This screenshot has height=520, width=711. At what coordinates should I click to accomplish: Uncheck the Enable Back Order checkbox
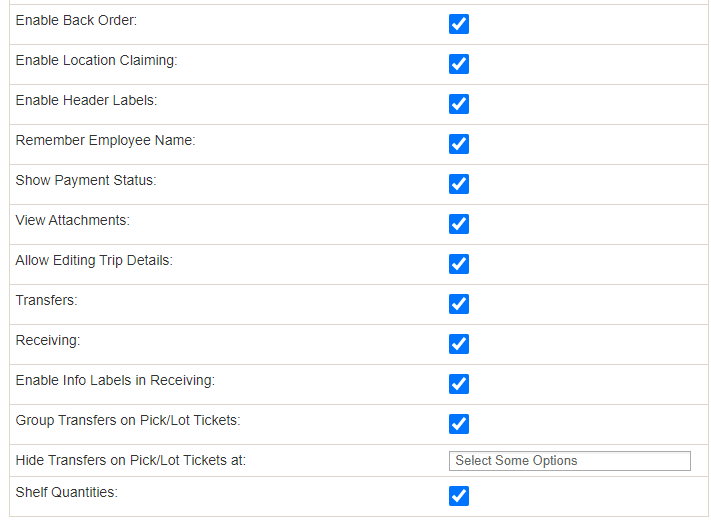click(458, 24)
